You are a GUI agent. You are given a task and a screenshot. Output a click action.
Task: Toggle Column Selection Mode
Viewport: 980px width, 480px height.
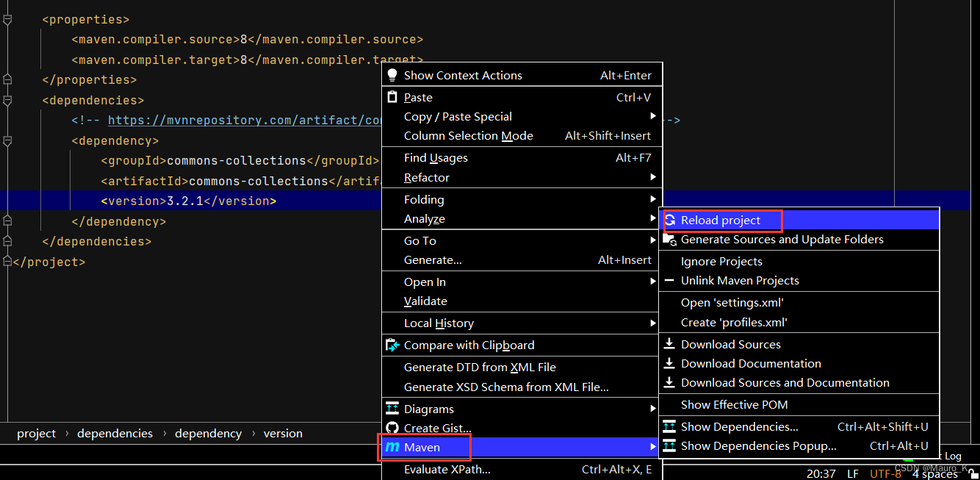pyautogui.click(x=468, y=136)
